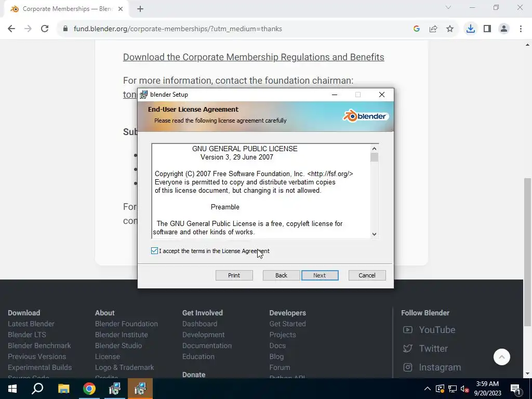Close the Corporate Memberships tab
Viewport: 532px width, 399px height.
121,9
